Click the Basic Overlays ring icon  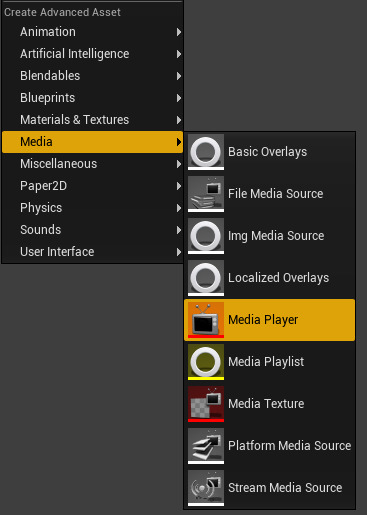[x=206, y=152]
